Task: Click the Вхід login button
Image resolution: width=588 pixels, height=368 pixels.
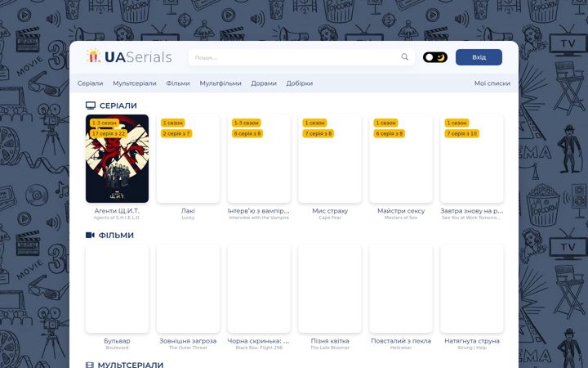Action: point(479,57)
